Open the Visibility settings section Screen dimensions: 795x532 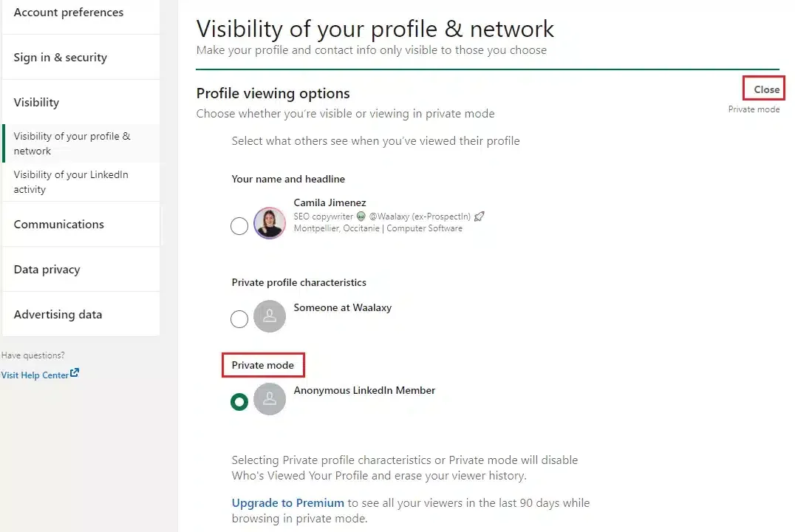(81, 103)
